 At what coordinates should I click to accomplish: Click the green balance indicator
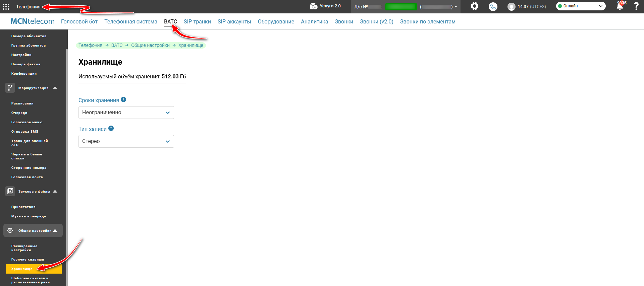point(401,7)
